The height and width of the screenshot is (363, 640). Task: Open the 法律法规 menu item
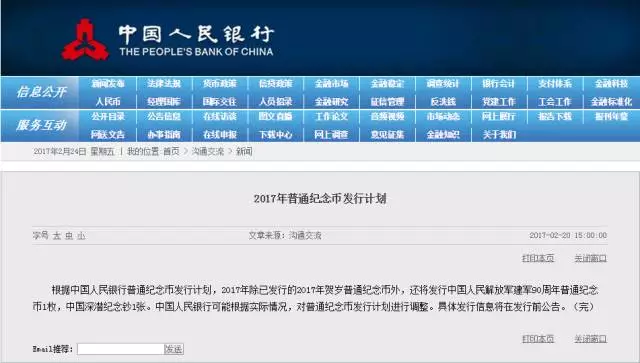[164, 84]
